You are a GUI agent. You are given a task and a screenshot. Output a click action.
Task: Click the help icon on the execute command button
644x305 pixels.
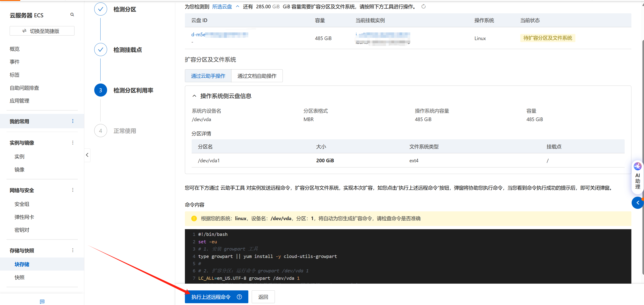click(239, 297)
